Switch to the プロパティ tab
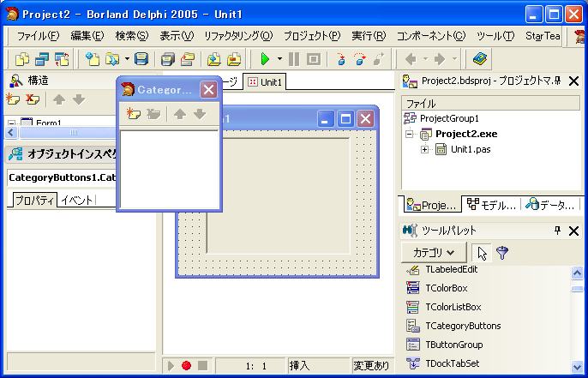 [x=34, y=201]
